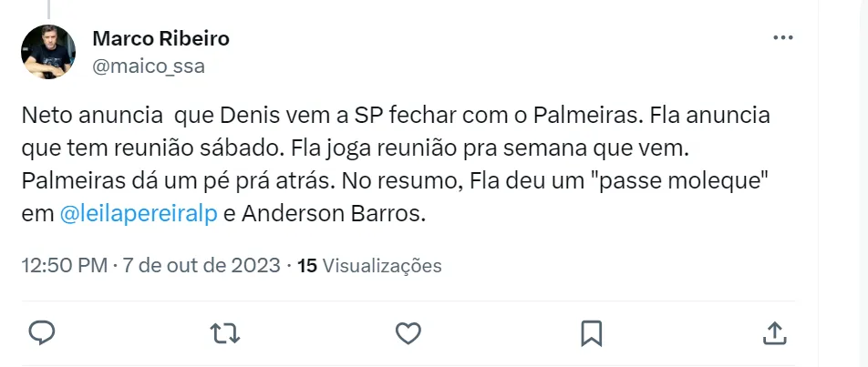868x367 pixels.
Task: Open the share tweet icon
Action: tap(773, 331)
